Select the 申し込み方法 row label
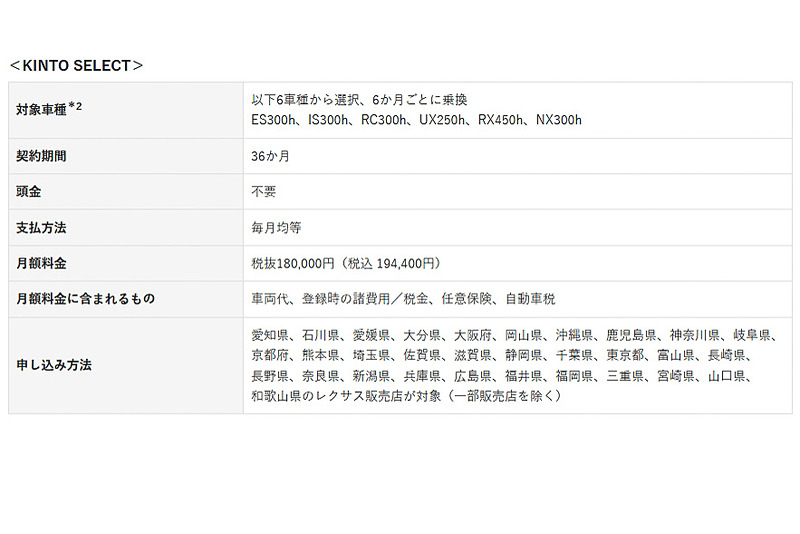 point(54,365)
